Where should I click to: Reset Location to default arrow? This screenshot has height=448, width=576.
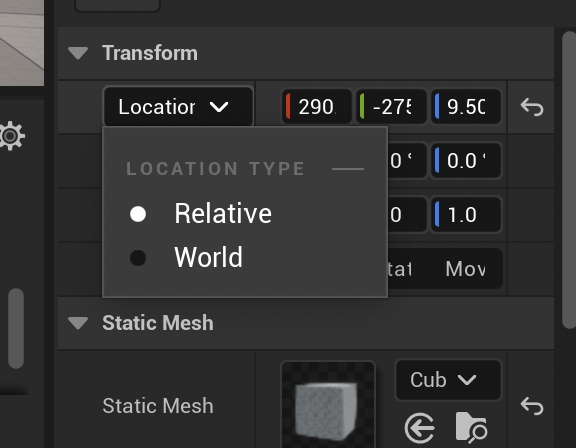coord(532,107)
